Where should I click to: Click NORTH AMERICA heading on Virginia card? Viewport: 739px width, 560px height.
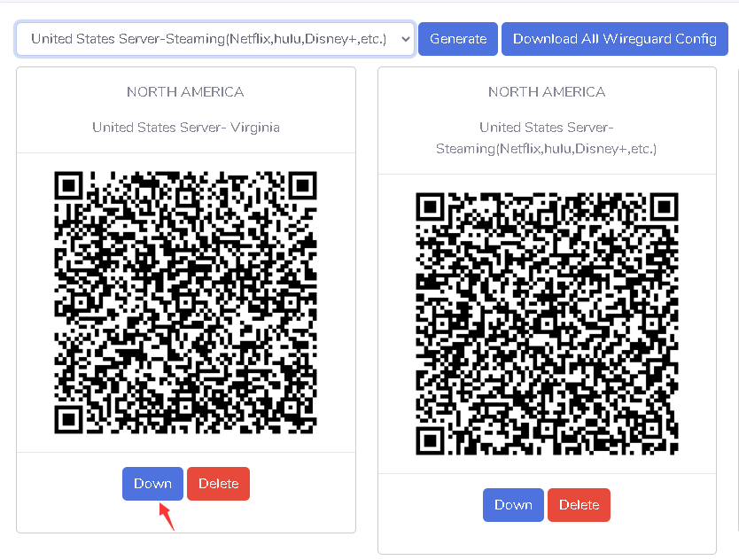tap(185, 92)
